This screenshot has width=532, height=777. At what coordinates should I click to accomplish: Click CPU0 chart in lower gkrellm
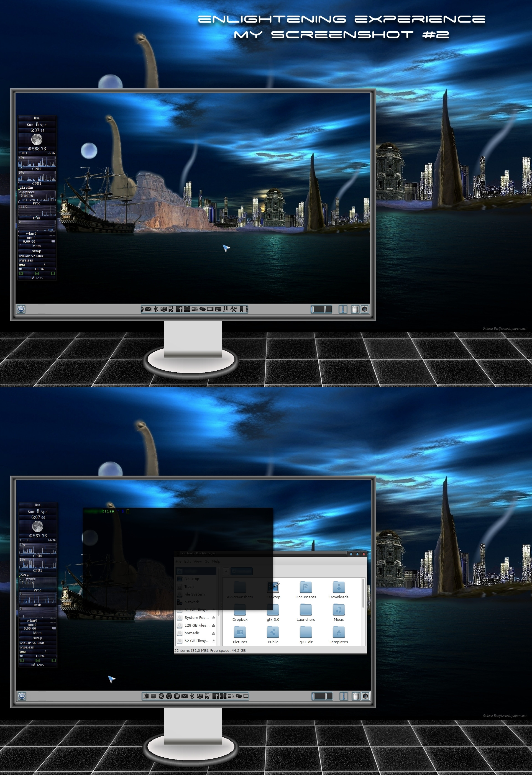(37, 548)
